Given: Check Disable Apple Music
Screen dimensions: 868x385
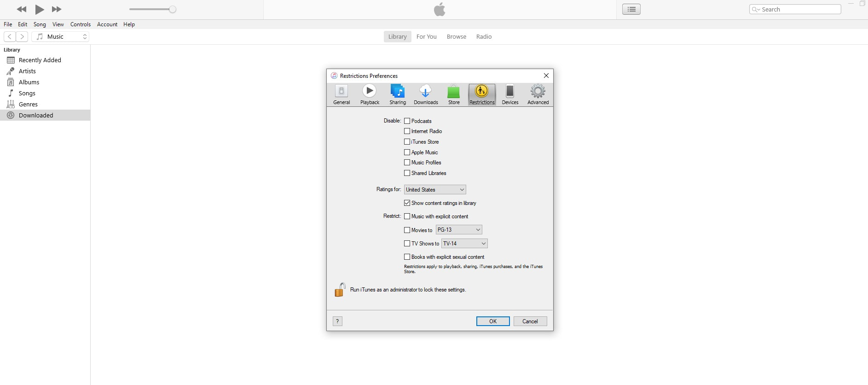Looking at the screenshot, I should tap(407, 152).
